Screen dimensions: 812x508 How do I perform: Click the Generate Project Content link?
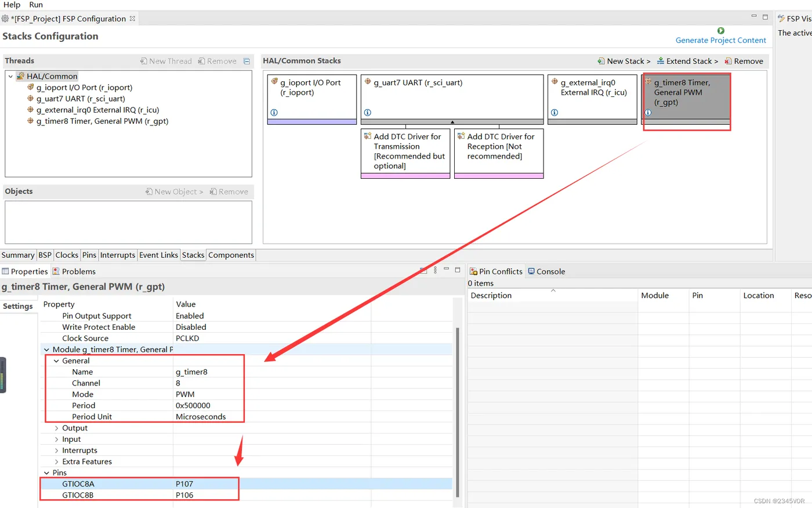(721, 40)
